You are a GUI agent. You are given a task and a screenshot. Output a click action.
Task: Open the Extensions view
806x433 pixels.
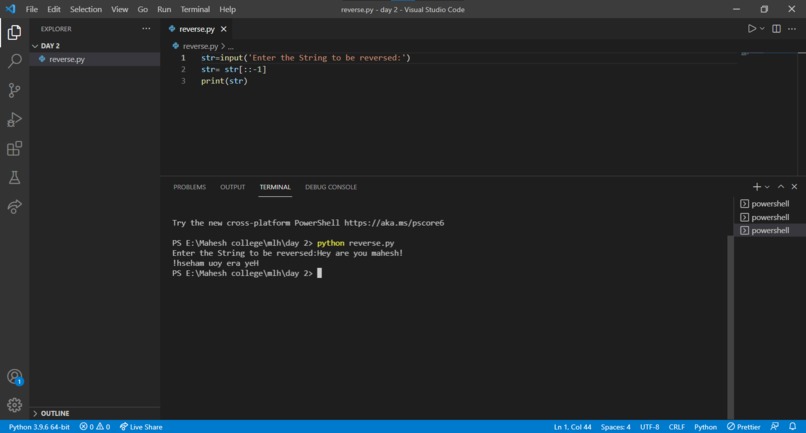tap(14, 149)
